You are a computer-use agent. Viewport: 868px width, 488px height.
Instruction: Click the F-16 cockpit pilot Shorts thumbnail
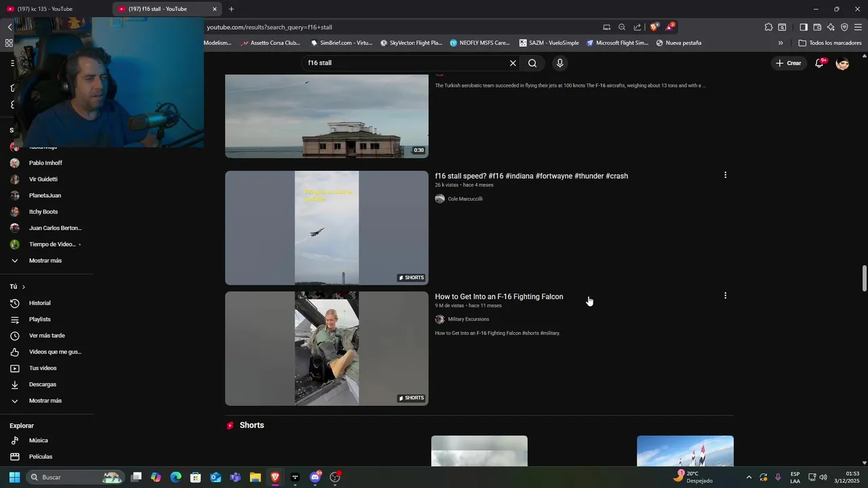327,348
